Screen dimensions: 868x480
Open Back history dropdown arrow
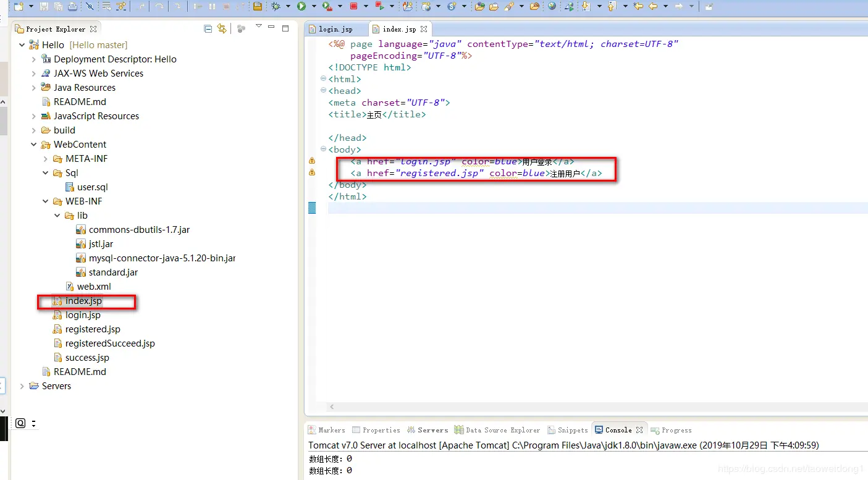(x=665, y=6)
